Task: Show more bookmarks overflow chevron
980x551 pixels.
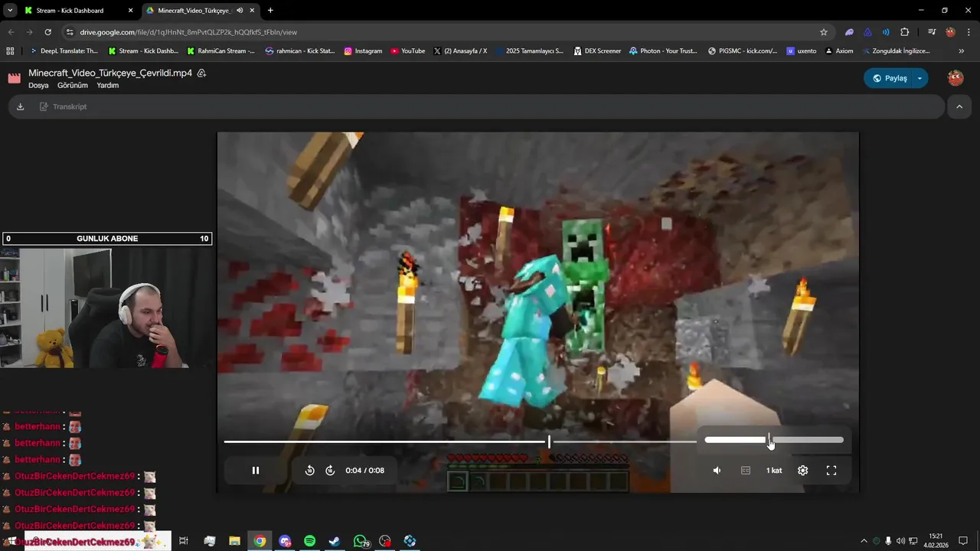Action: (962, 51)
